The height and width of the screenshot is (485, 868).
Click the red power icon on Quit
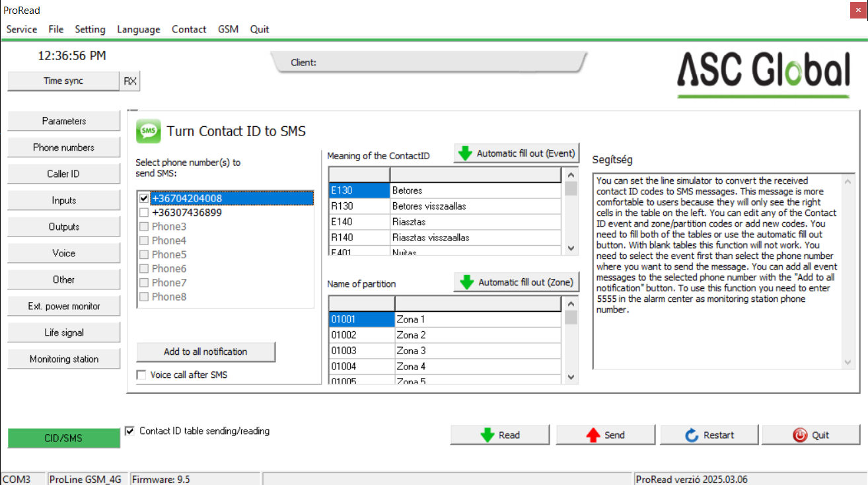point(800,435)
